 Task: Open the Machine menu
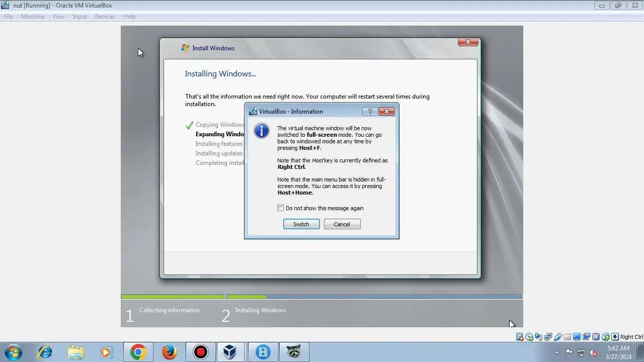(x=33, y=17)
